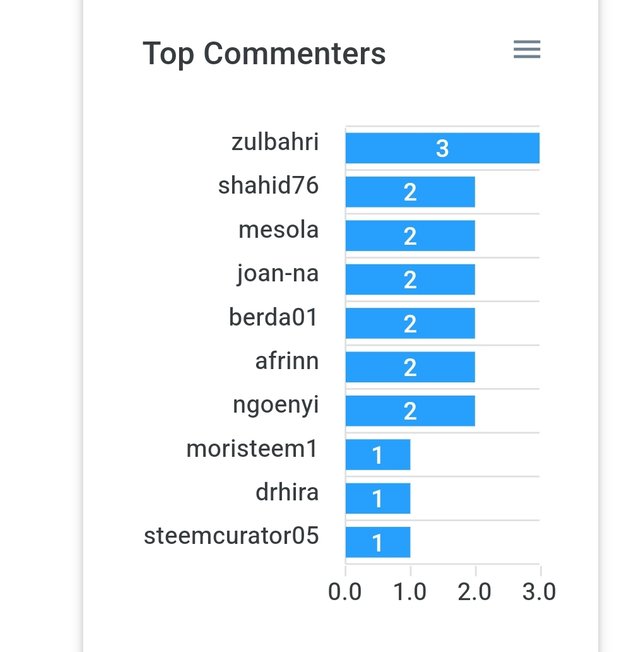Viewport: 640px width, 652px height.
Task: Click the ngoenyi bar
Action: (410, 411)
